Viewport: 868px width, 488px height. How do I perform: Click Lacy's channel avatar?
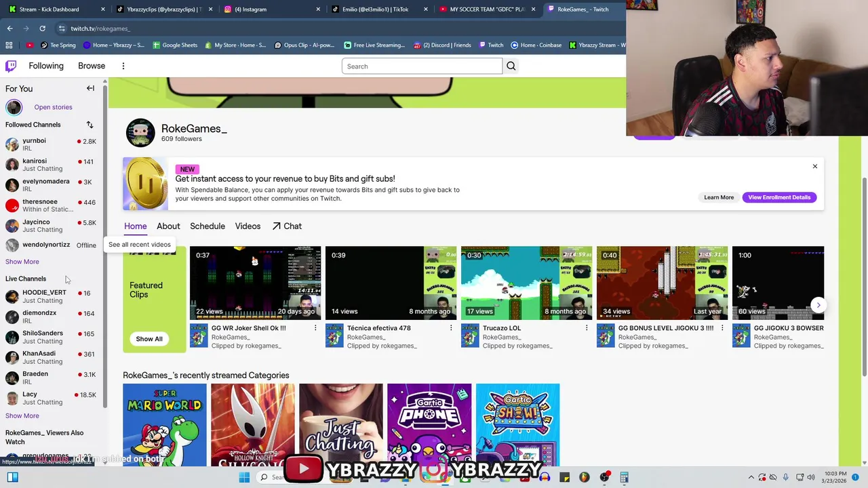[12, 398]
